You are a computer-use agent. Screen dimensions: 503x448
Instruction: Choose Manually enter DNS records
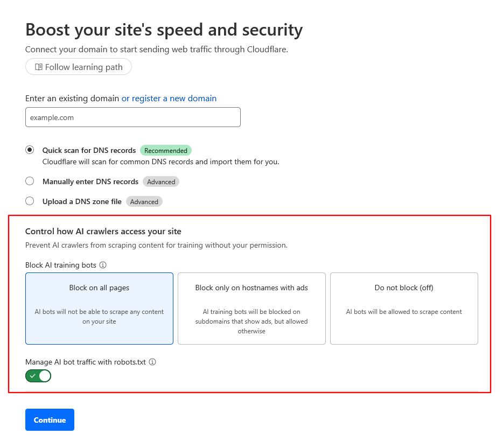(30, 181)
